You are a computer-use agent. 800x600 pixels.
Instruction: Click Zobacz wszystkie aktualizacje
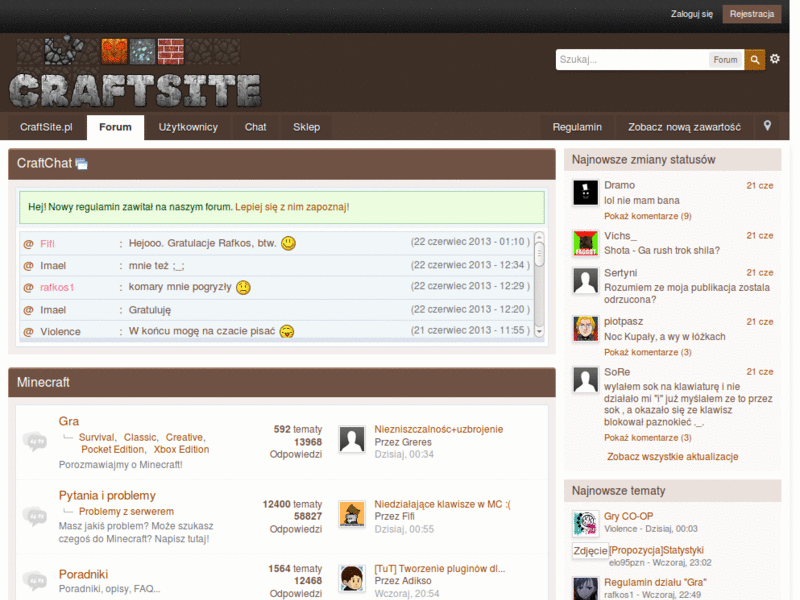pos(672,457)
